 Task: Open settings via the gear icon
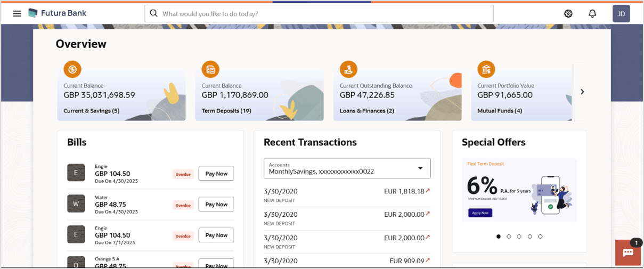click(568, 14)
